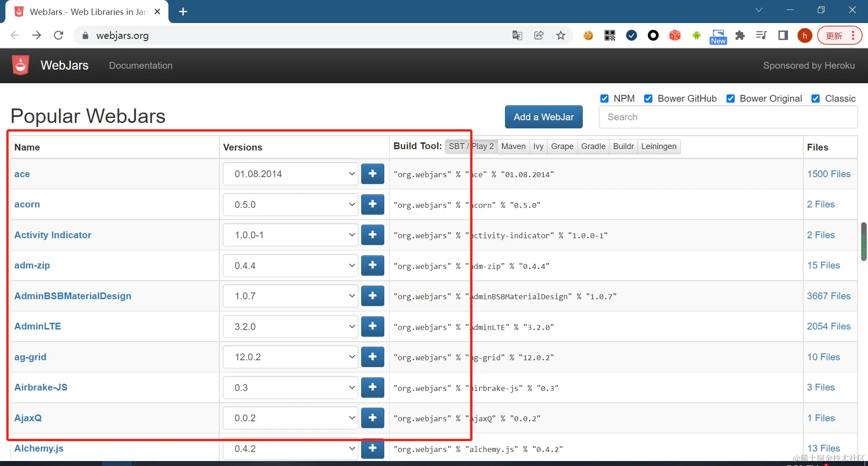Reload the webjars.org page

(58, 35)
